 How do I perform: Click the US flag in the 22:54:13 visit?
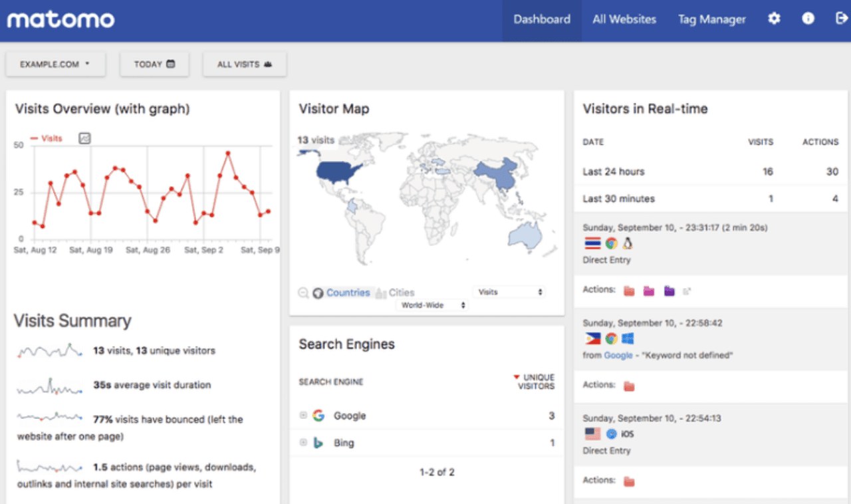pyautogui.click(x=591, y=434)
